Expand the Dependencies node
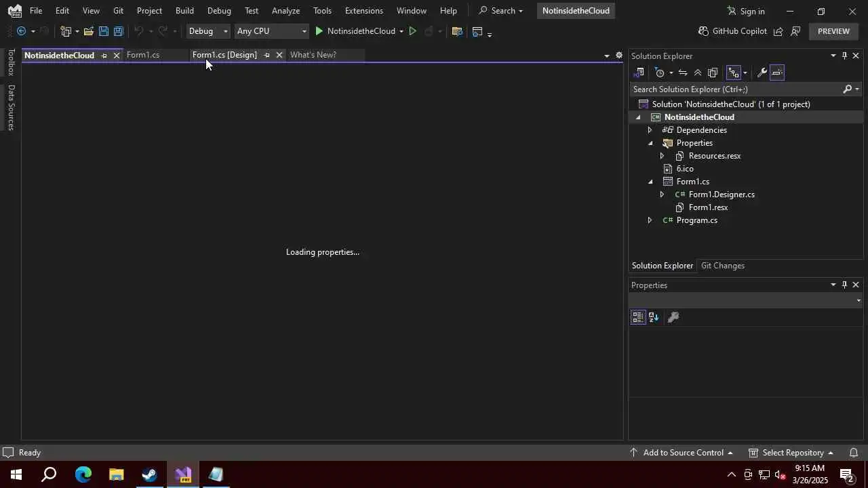Screen dimensions: 868x488 pyautogui.click(x=650, y=130)
